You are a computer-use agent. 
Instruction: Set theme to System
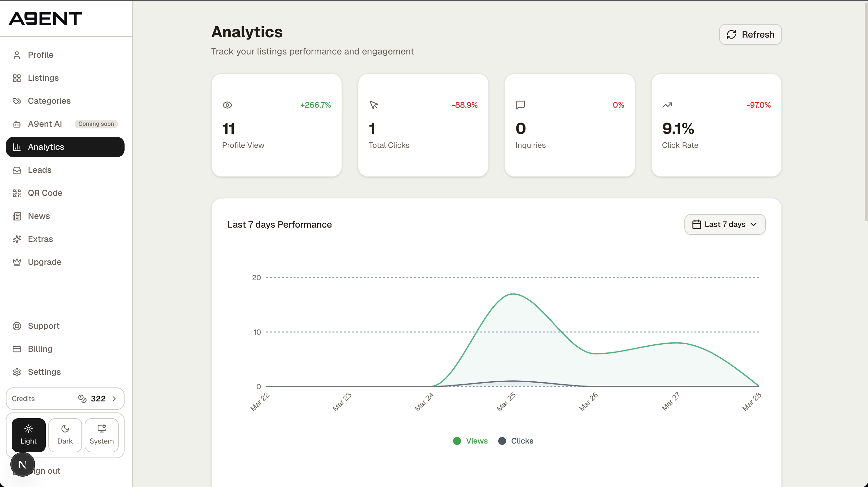coord(102,435)
